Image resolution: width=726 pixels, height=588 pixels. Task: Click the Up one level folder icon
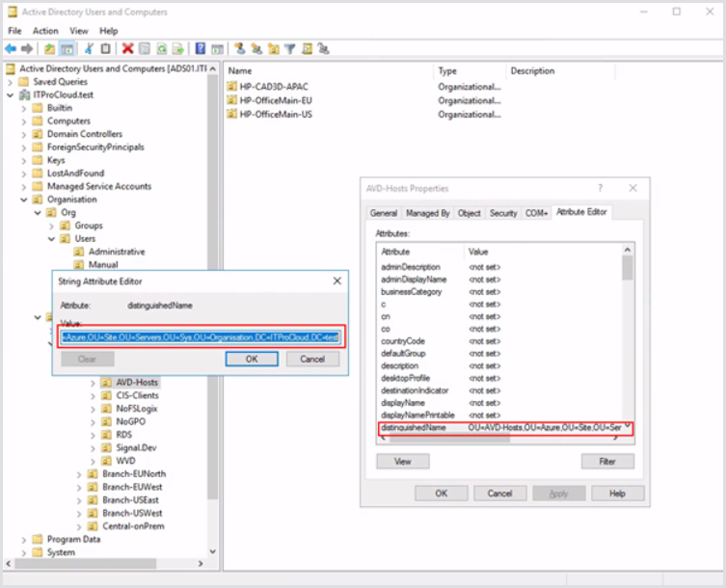pyautogui.click(x=49, y=48)
